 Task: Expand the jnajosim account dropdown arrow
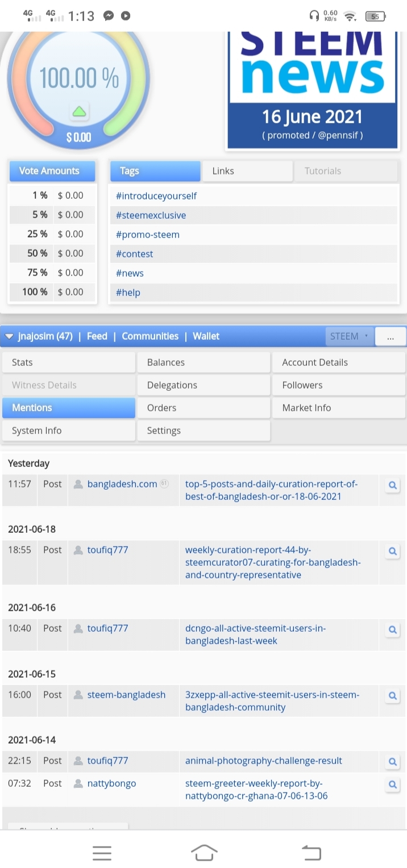[x=9, y=336]
